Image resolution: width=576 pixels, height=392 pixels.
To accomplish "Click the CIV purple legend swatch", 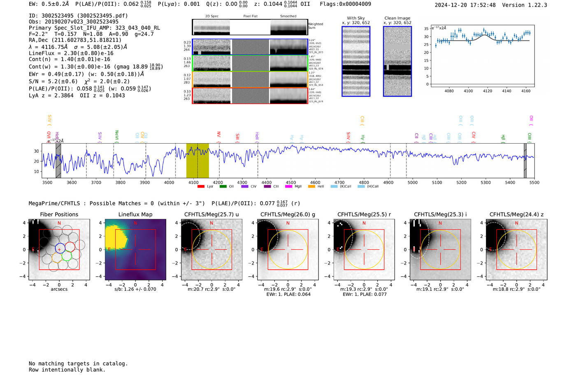I will tap(245, 186).
